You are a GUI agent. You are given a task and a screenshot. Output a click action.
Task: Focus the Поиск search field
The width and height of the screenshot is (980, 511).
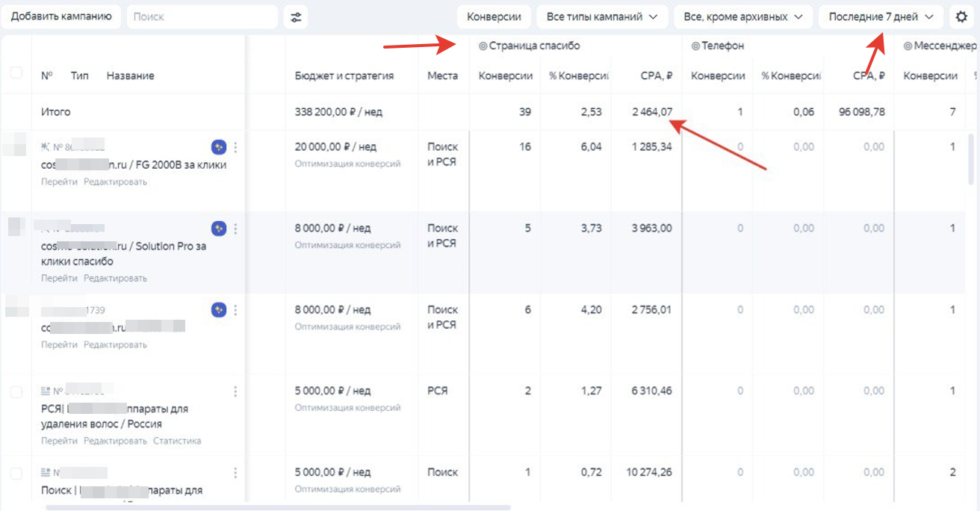point(202,16)
